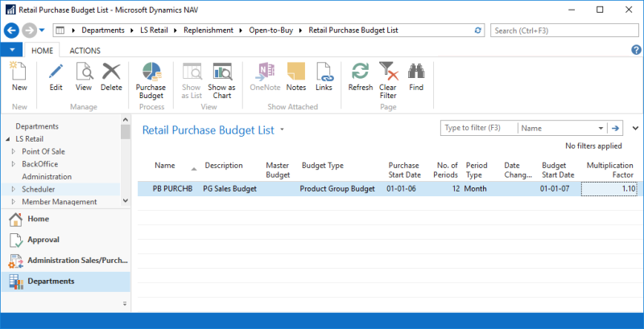Sort by the Name column header

pos(165,166)
